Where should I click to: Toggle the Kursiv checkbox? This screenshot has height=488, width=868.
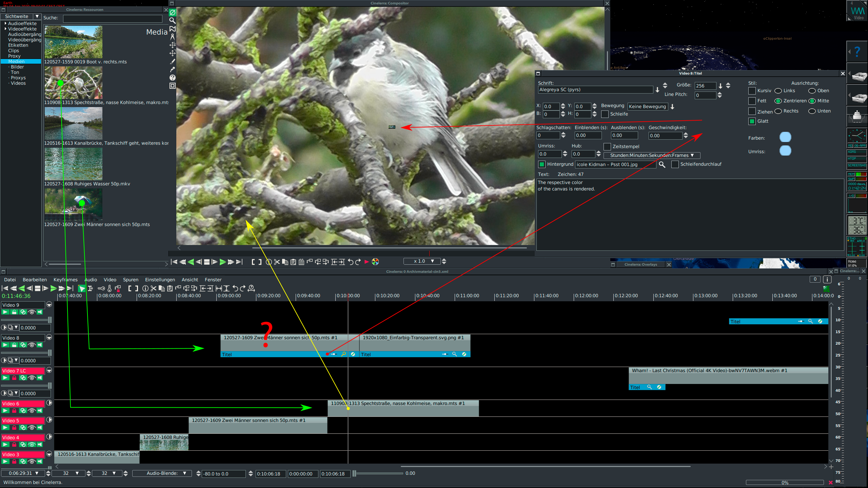(752, 91)
